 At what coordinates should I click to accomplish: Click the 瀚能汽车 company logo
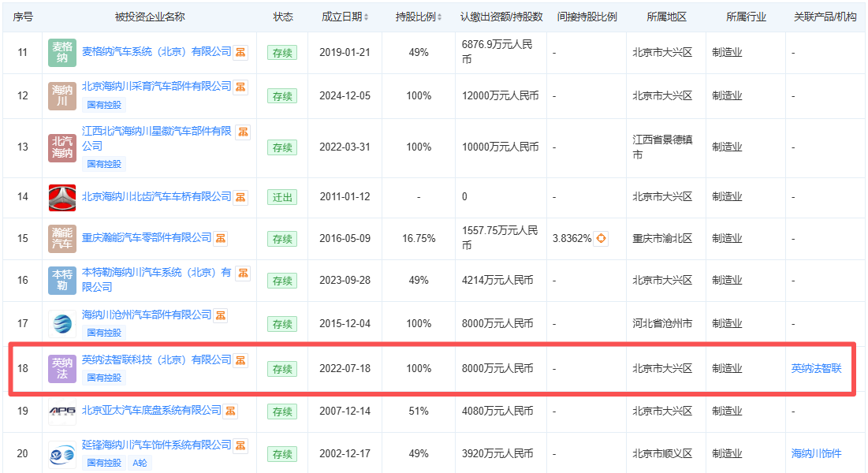(62, 239)
